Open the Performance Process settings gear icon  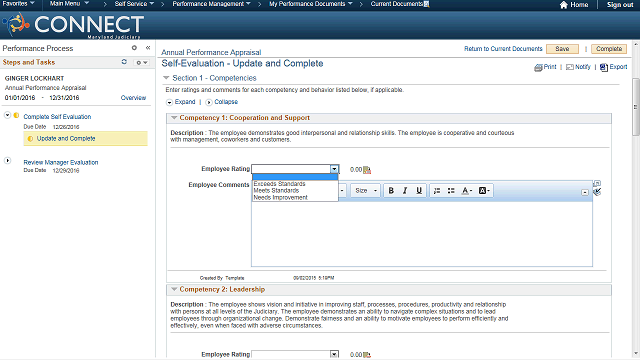pyautogui.click(x=134, y=48)
